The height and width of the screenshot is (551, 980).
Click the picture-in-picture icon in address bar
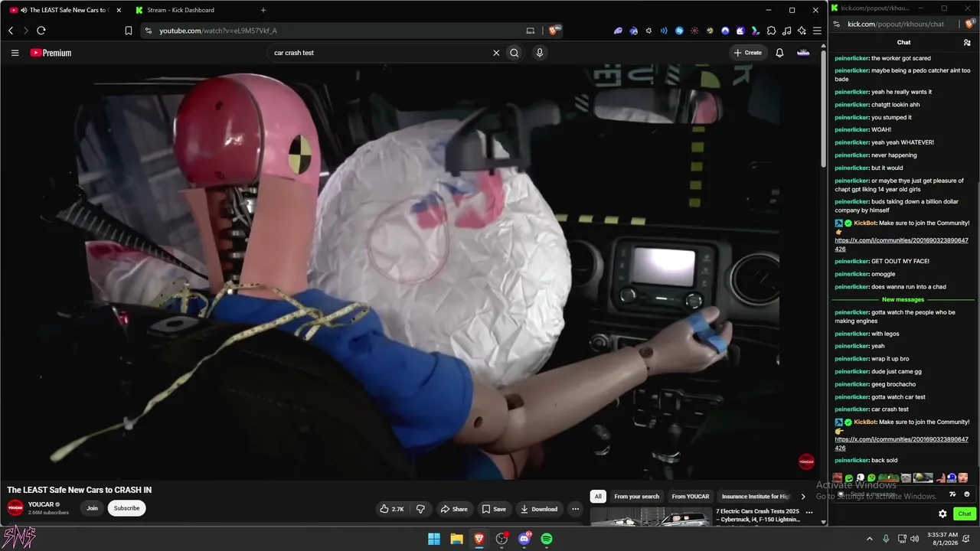[531, 31]
